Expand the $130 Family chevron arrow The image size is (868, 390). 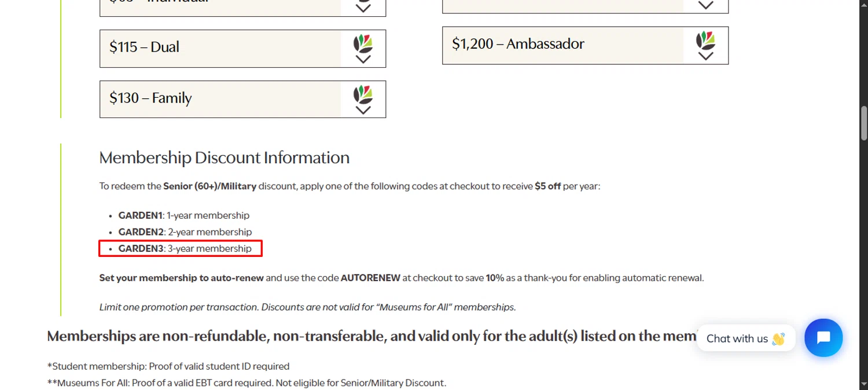tap(363, 110)
